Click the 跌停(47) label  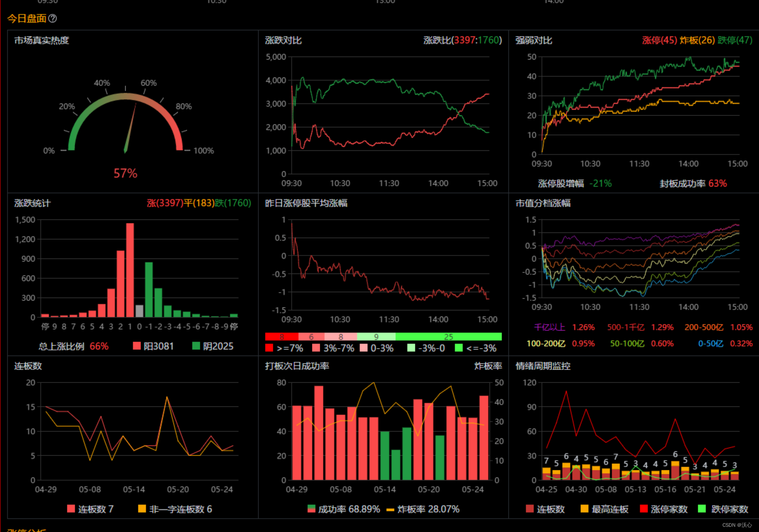click(735, 40)
